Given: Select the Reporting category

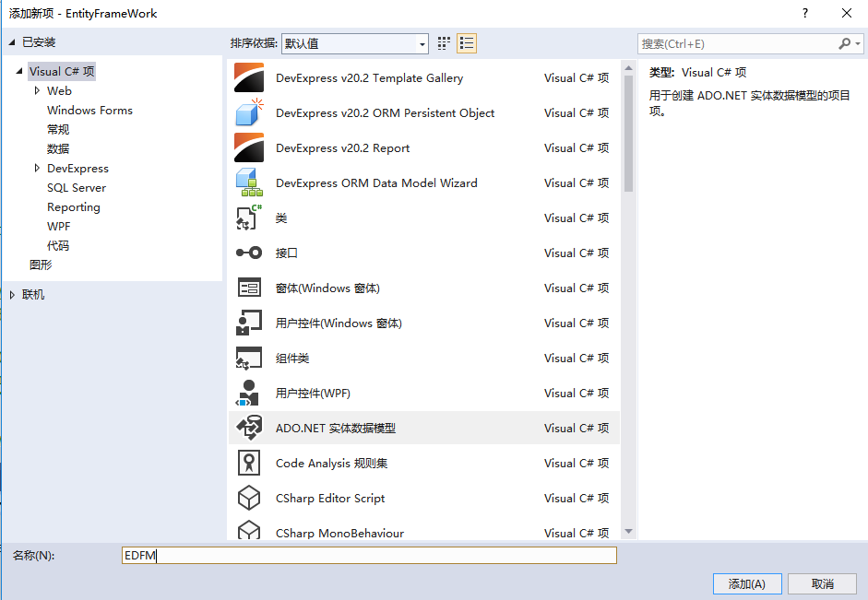Looking at the screenshot, I should tap(74, 206).
